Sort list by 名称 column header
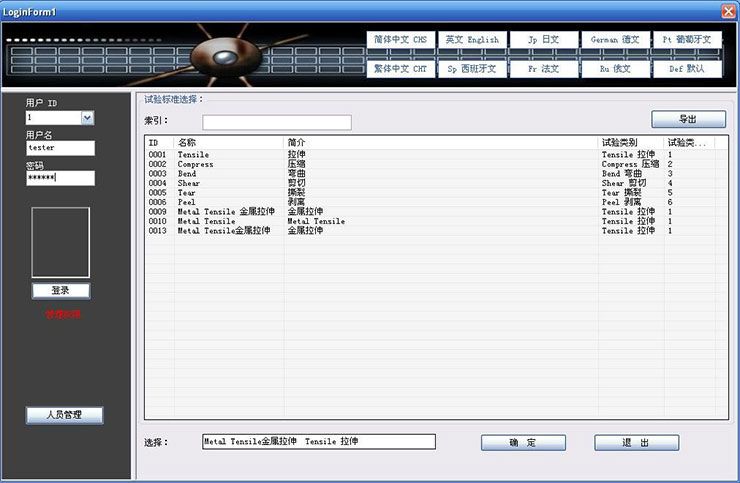Screen dimensions: 740x483 228,143
